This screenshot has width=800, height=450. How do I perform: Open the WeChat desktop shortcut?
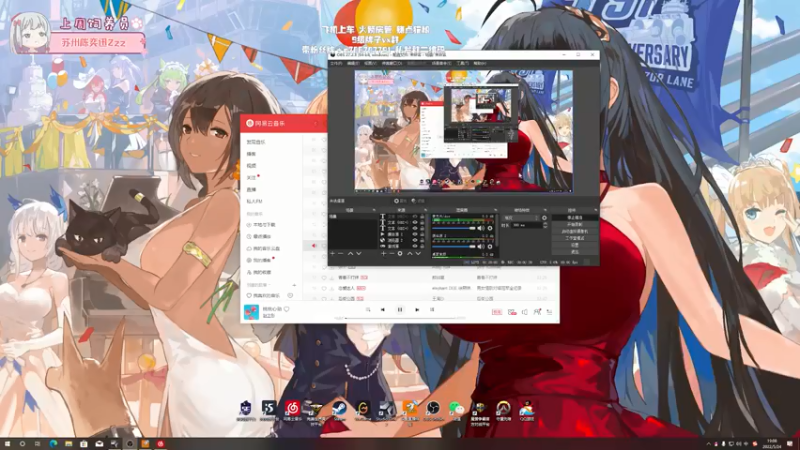[457, 410]
